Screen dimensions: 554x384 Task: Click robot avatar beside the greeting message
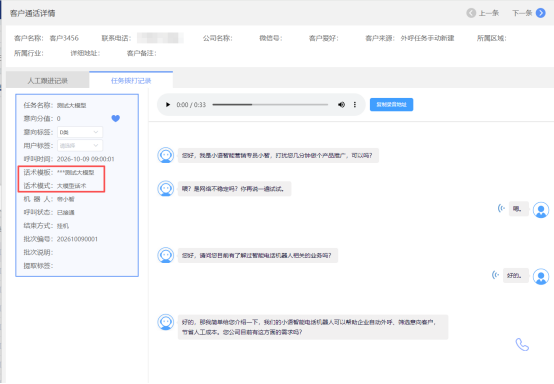(166, 155)
